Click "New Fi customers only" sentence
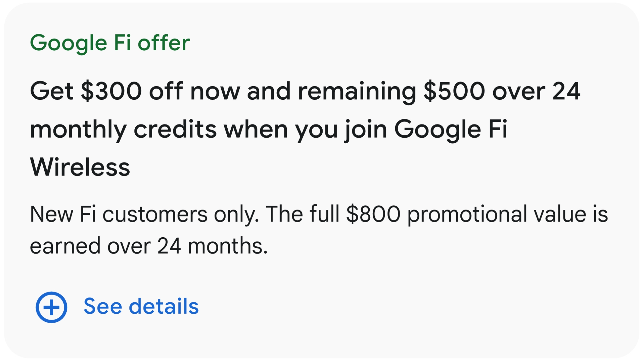This screenshot has height=363, width=644. point(144,214)
